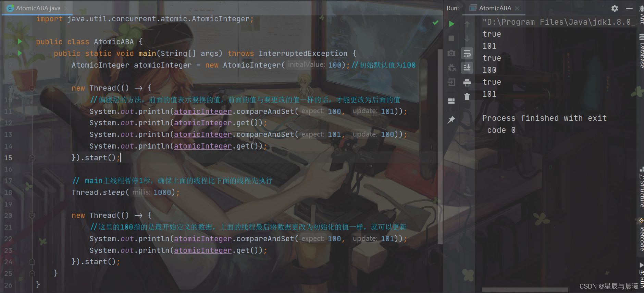Click the 'initialValue:' parameter hint
Viewport: 644px width, 293px height.
point(306,65)
